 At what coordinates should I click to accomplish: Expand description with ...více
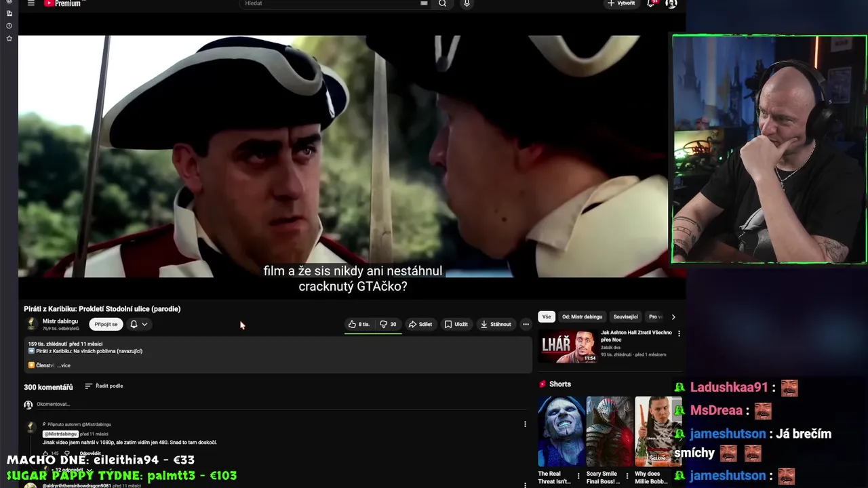[64, 365]
